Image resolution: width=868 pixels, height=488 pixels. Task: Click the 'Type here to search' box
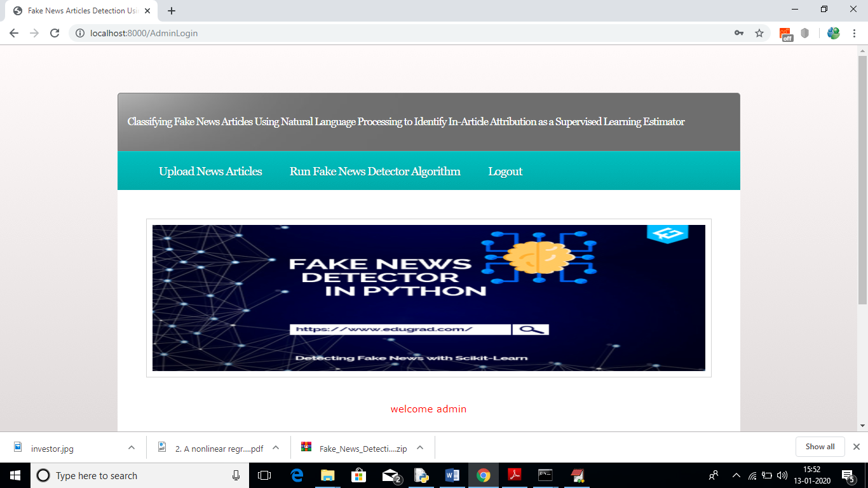coord(140,475)
